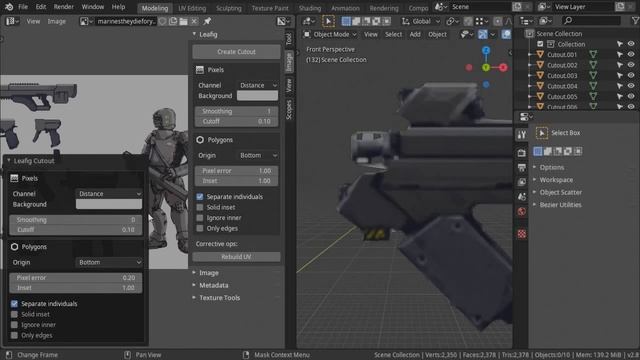
Task: Click the outliner search field
Action: (590, 20)
